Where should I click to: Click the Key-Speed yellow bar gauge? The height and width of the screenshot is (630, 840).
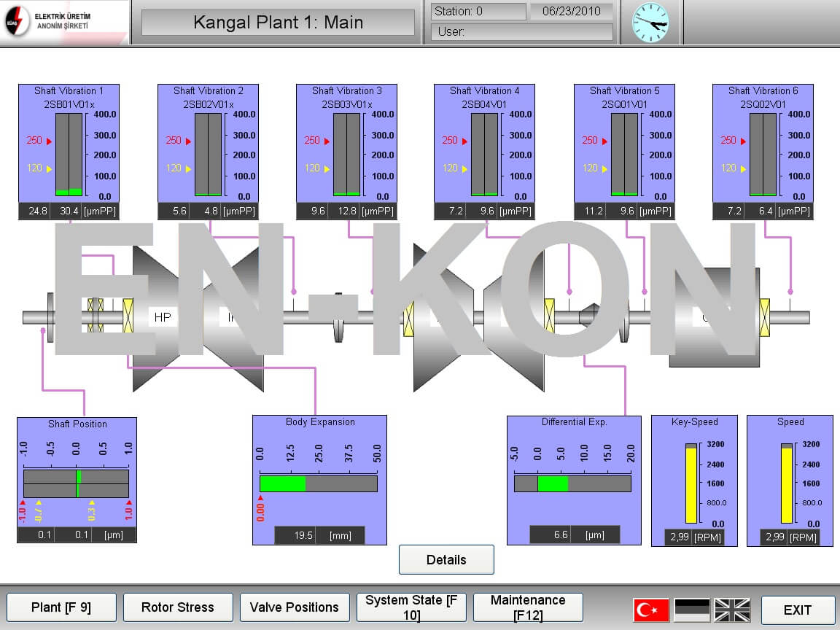click(x=691, y=485)
